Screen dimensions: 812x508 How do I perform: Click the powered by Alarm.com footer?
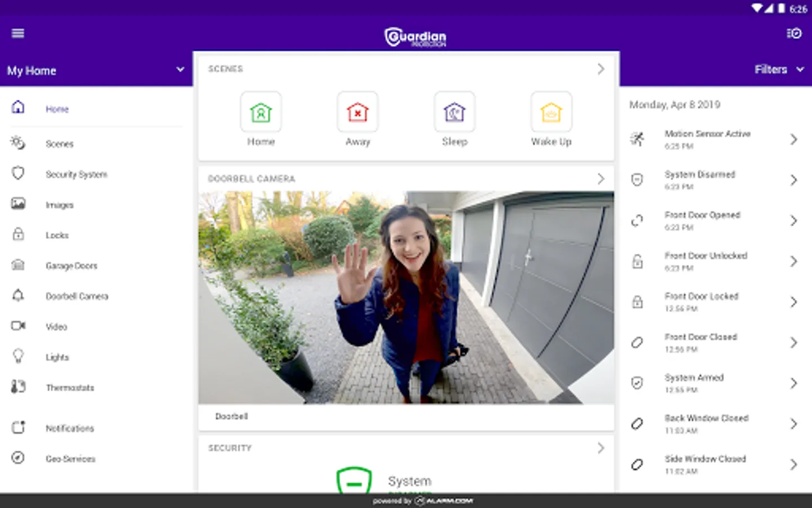pyautogui.click(x=423, y=501)
